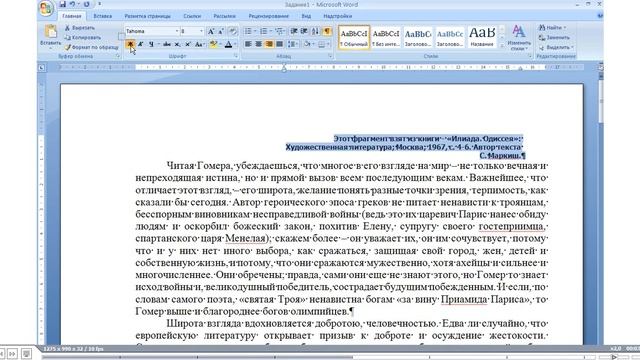The height and width of the screenshot is (360, 640).
Task: Redo the action in the quick access toolbar
Action: click(x=87, y=4)
